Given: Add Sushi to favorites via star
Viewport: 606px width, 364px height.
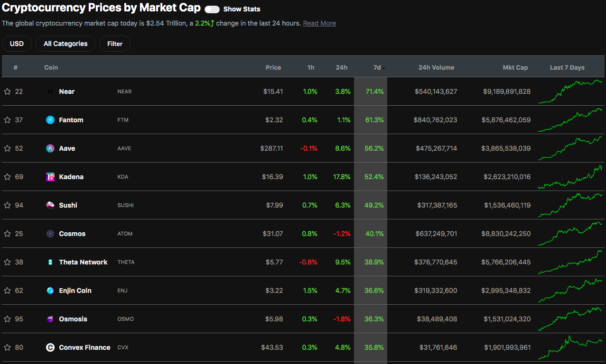Looking at the screenshot, I should click(x=7, y=205).
